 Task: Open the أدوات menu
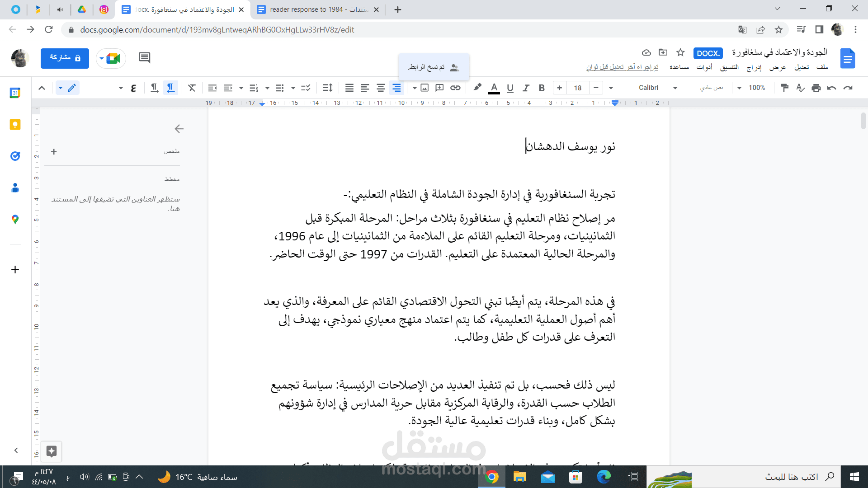(704, 67)
